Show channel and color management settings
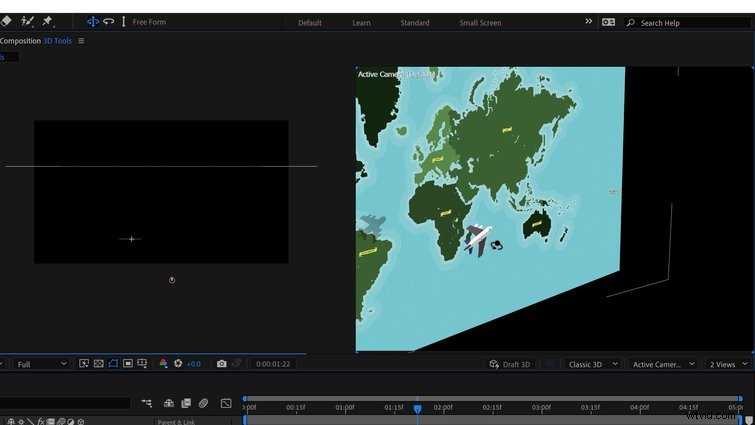Viewport: 755px width, 425px height. pos(163,363)
